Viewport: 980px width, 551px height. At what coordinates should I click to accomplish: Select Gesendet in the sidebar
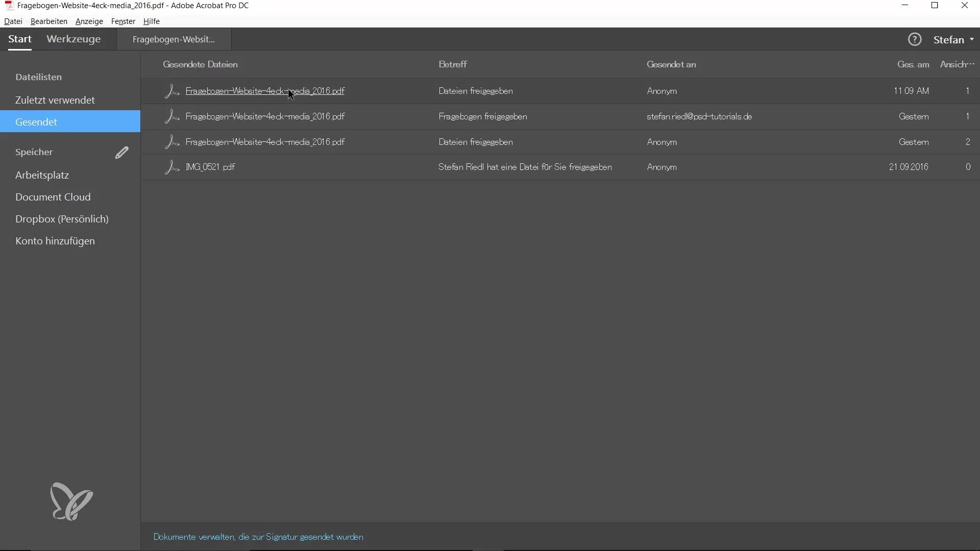(70, 122)
